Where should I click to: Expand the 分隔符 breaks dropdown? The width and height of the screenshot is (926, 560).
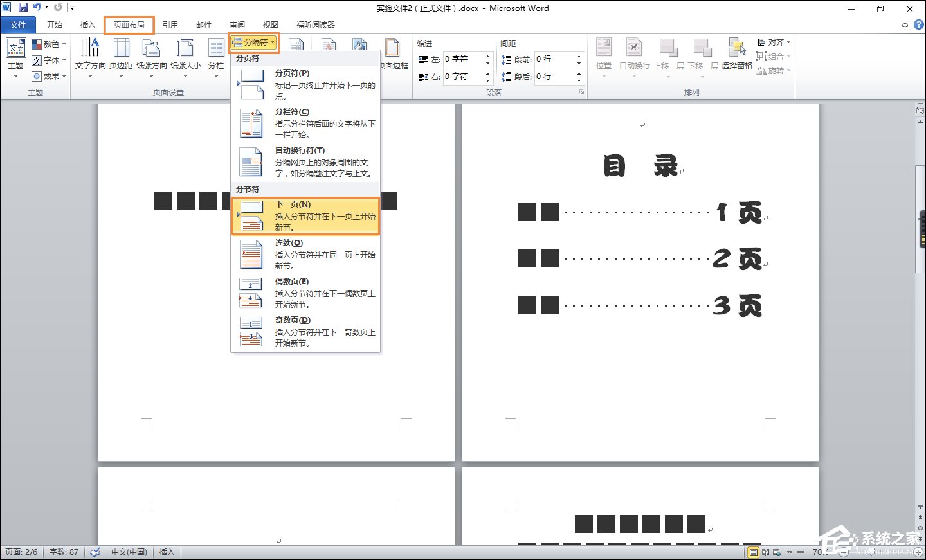(254, 42)
